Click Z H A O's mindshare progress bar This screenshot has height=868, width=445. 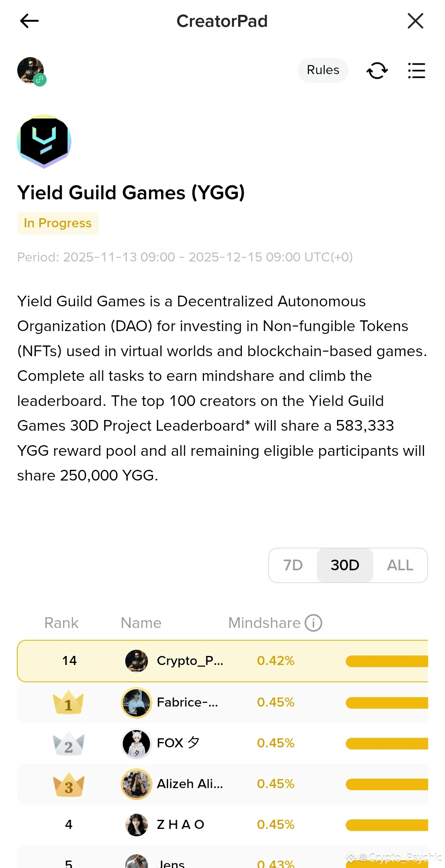[386, 825]
